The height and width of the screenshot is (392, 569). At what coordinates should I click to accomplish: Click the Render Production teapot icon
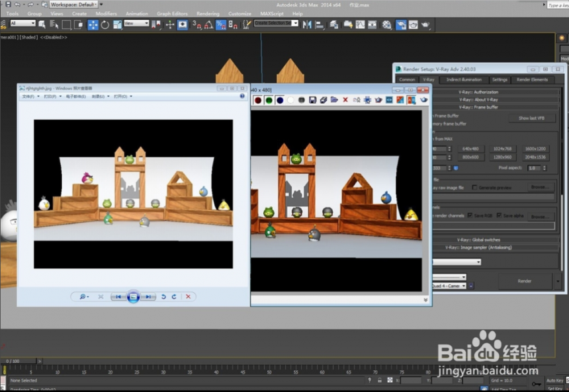click(425, 24)
